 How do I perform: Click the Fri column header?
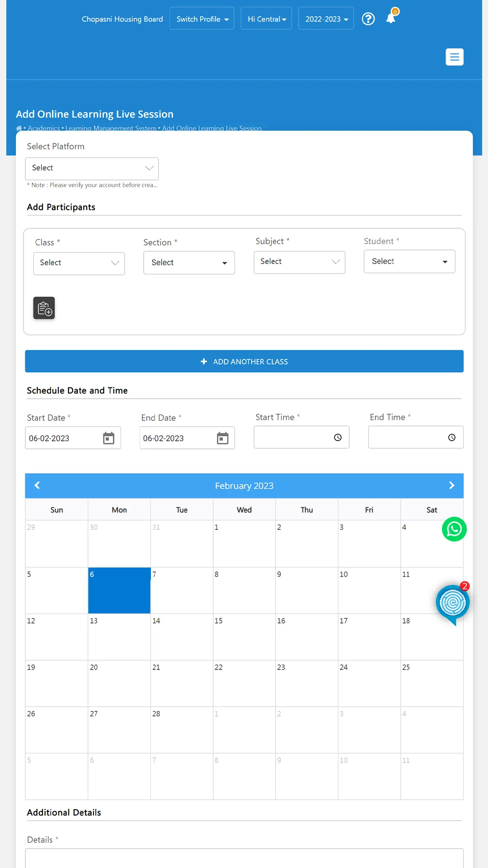[369, 509]
